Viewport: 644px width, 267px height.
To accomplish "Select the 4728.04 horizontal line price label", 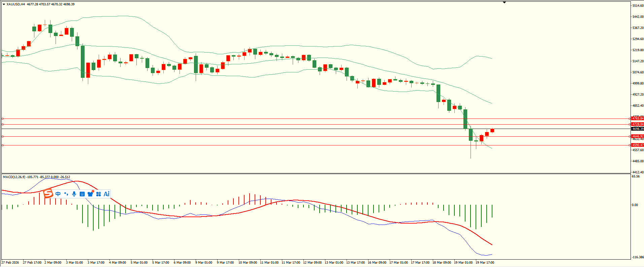I will pyautogui.click(x=638, y=124).
